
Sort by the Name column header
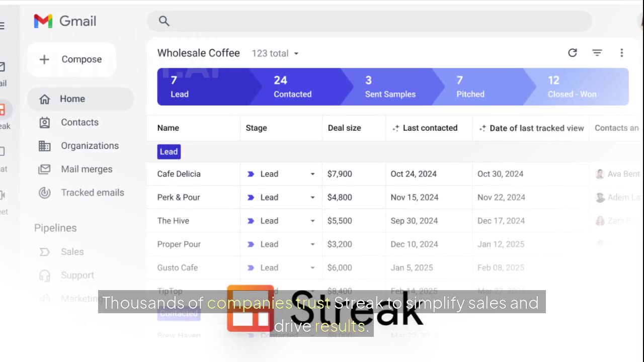[168, 128]
